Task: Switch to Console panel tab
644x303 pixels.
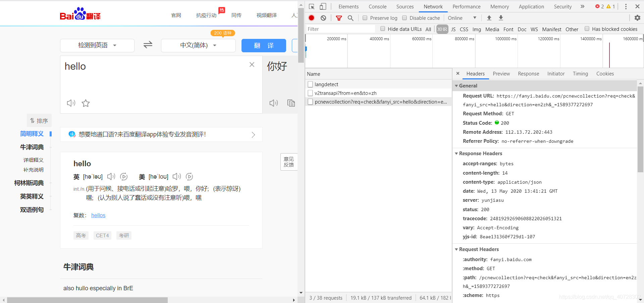Action: (378, 6)
